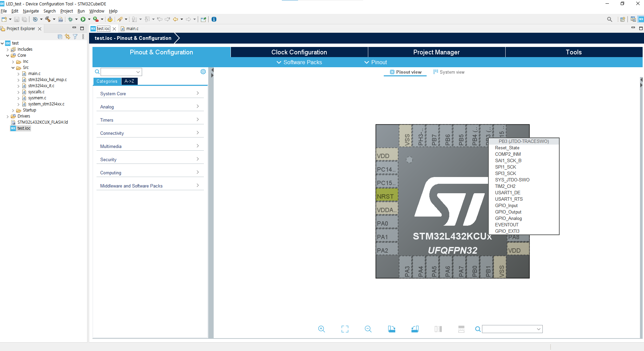This screenshot has height=351, width=644.
Task: Click the Save icon in toolbar
Action: click(17, 19)
